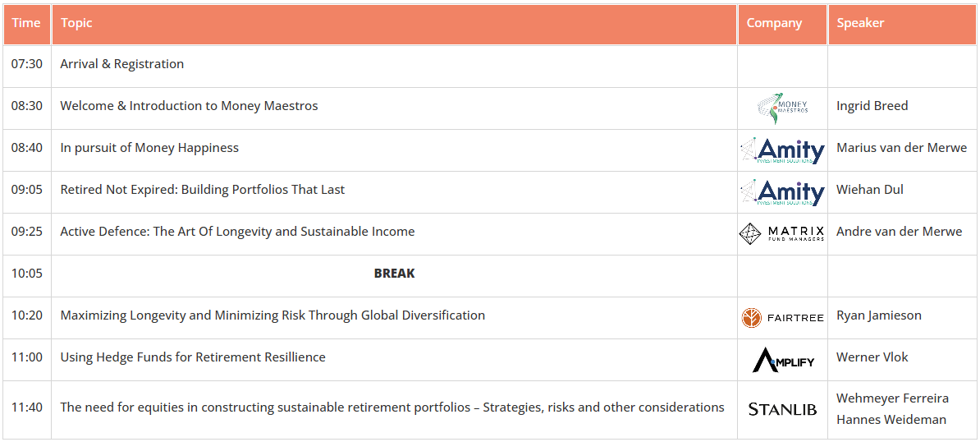Click Using Hedge Funds for Retirement Resillience
This screenshot has height=442, width=980.
coord(193,357)
